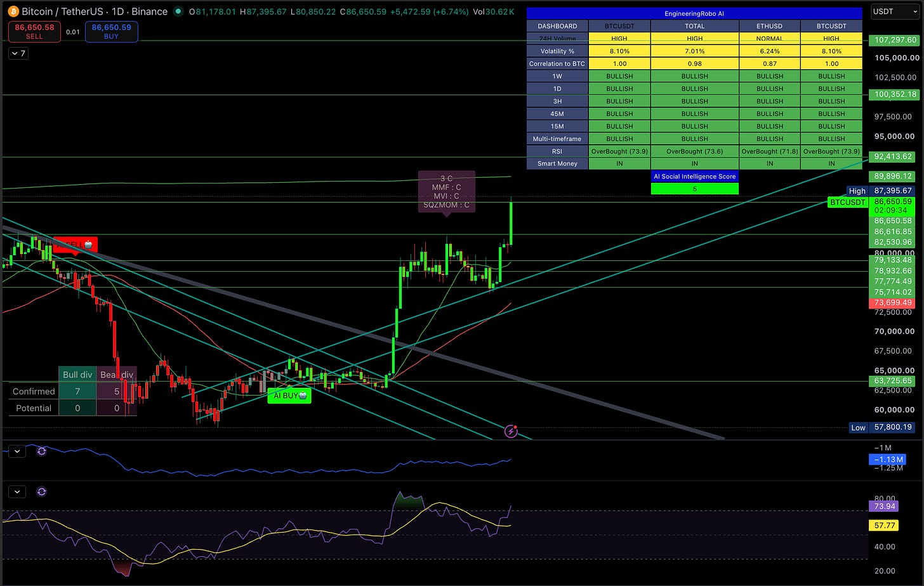Click the red SELL 86,650.58 button
The height and width of the screenshot is (586, 924).
click(x=34, y=32)
